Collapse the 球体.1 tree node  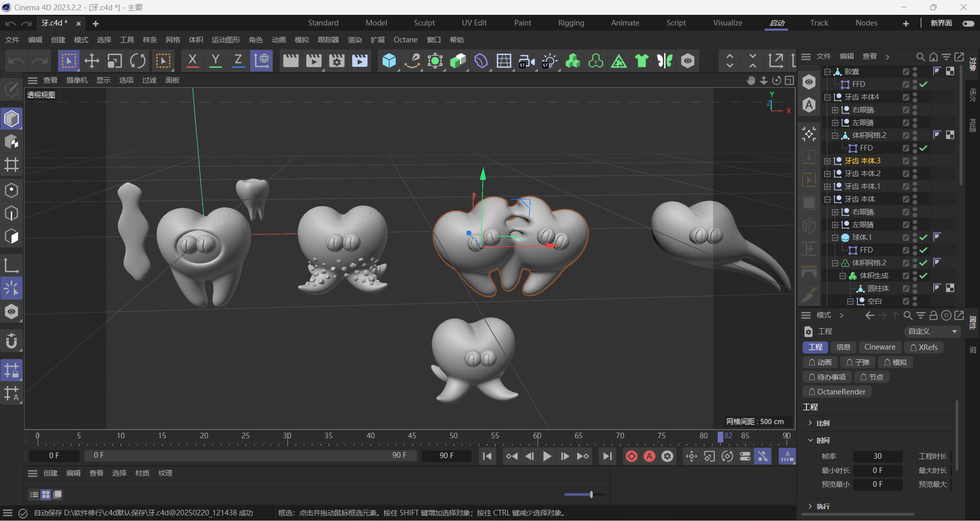835,237
